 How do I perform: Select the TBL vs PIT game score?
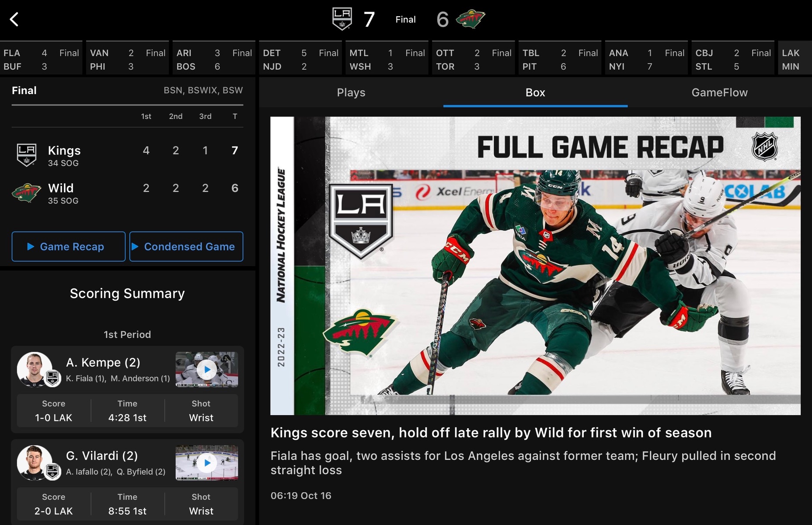click(x=559, y=59)
